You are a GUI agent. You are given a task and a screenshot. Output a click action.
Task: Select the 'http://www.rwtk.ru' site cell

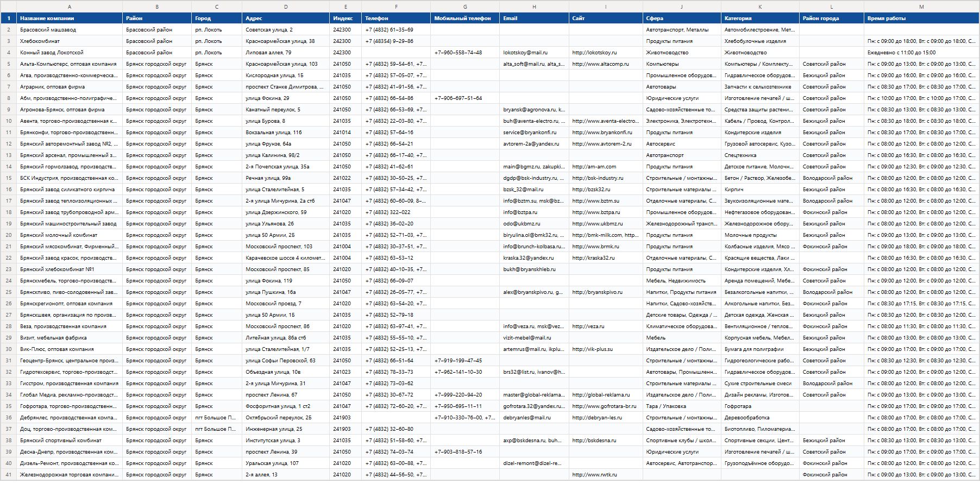[x=606, y=475]
